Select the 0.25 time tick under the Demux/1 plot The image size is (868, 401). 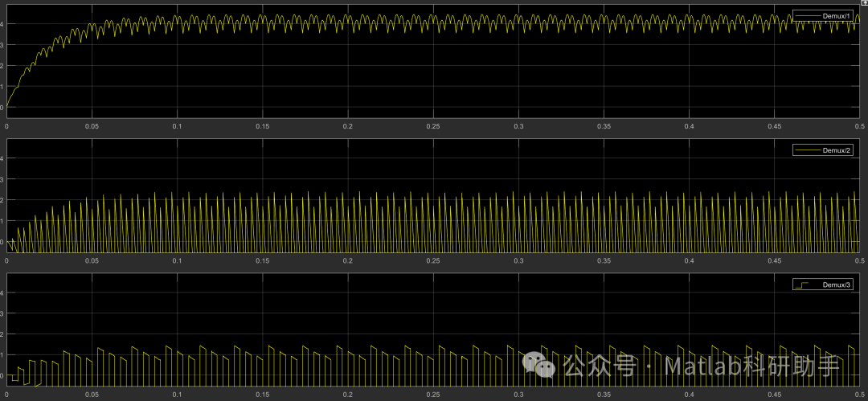coord(433,126)
